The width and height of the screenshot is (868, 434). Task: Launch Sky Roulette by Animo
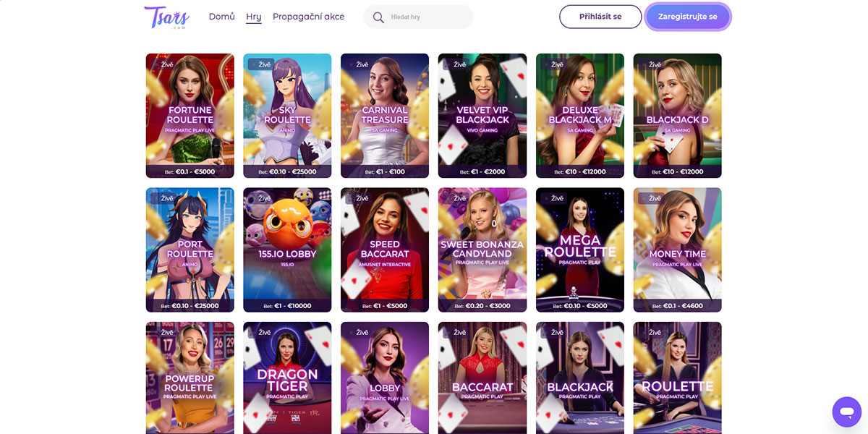(287, 116)
